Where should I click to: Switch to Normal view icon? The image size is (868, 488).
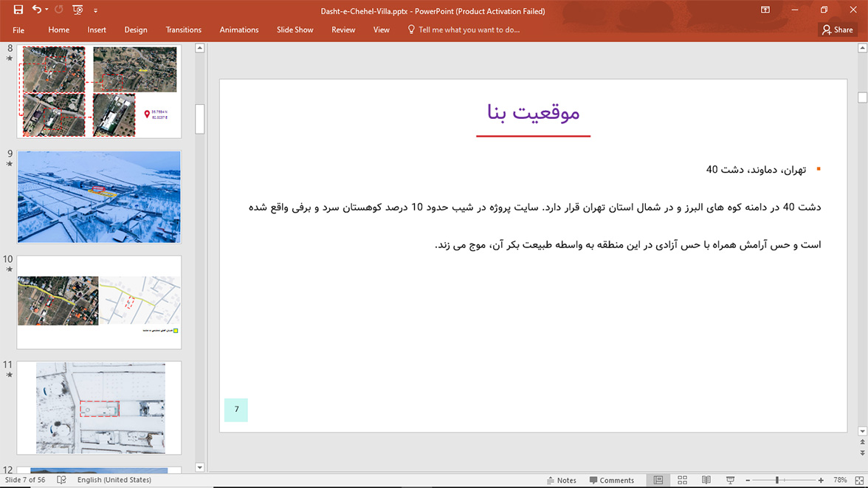tap(658, 480)
